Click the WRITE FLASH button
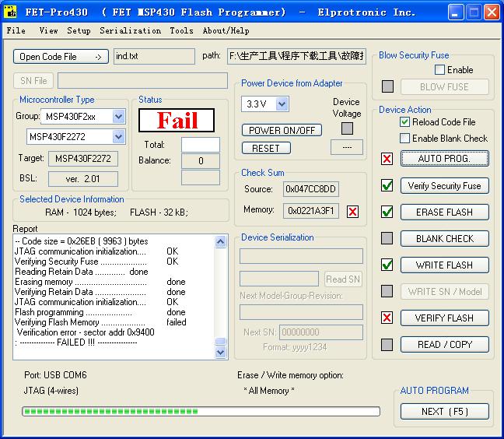 (x=445, y=265)
